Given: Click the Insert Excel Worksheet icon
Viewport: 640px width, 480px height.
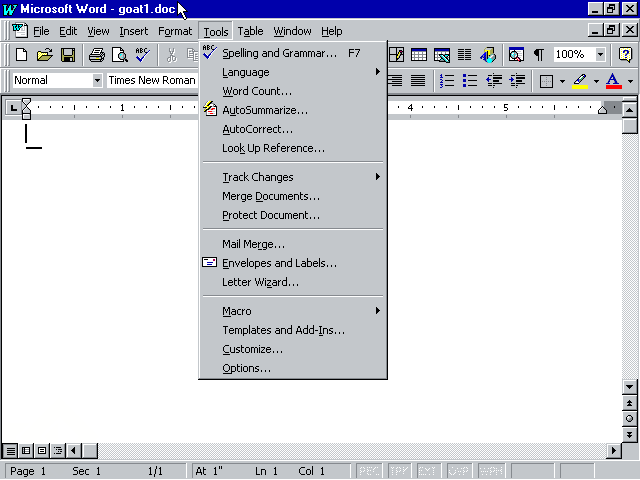Looking at the screenshot, I should click(442, 54).
